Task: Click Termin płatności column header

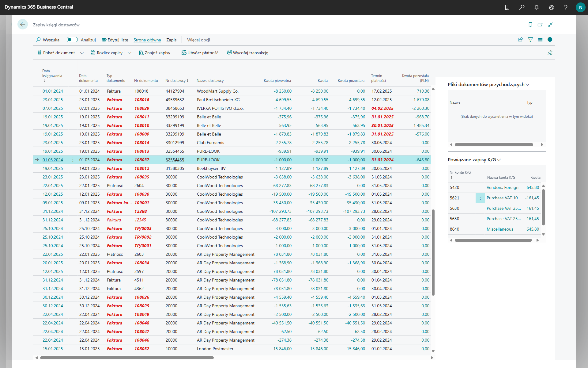Action: tap(379, 78)
